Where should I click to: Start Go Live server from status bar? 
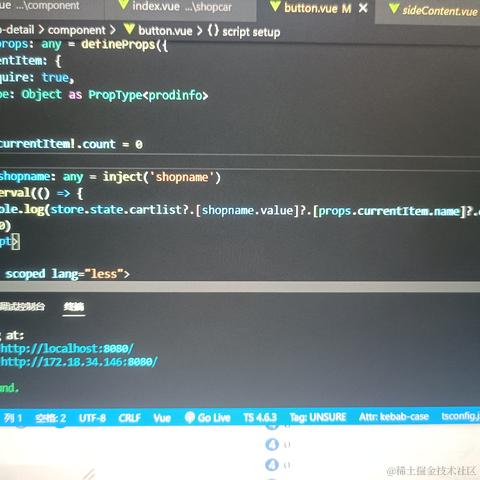click(208, 418)
